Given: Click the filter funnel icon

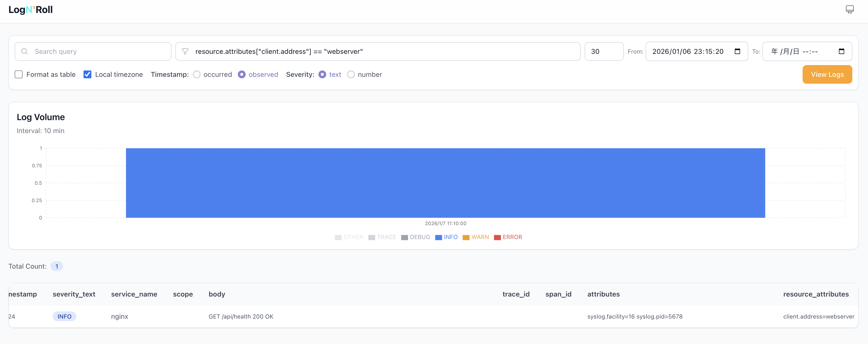Looking at the screenshot, I should tap(185, 51).
